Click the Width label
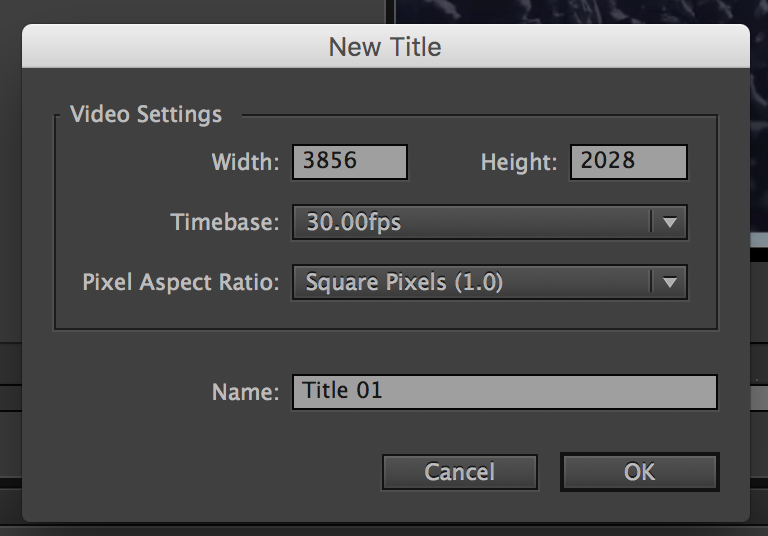The image size is (768, 536). [x=245, y=162]
